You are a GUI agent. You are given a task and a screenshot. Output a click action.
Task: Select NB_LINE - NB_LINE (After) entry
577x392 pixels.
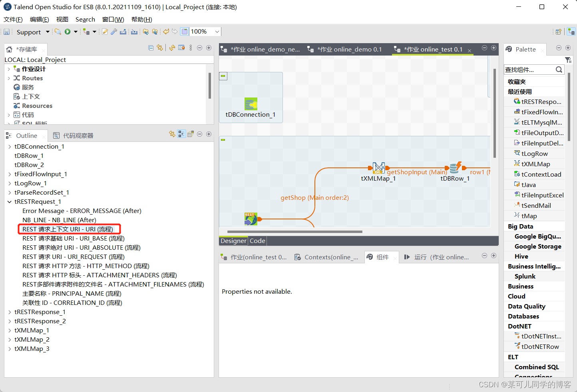(x=59, y=220)
